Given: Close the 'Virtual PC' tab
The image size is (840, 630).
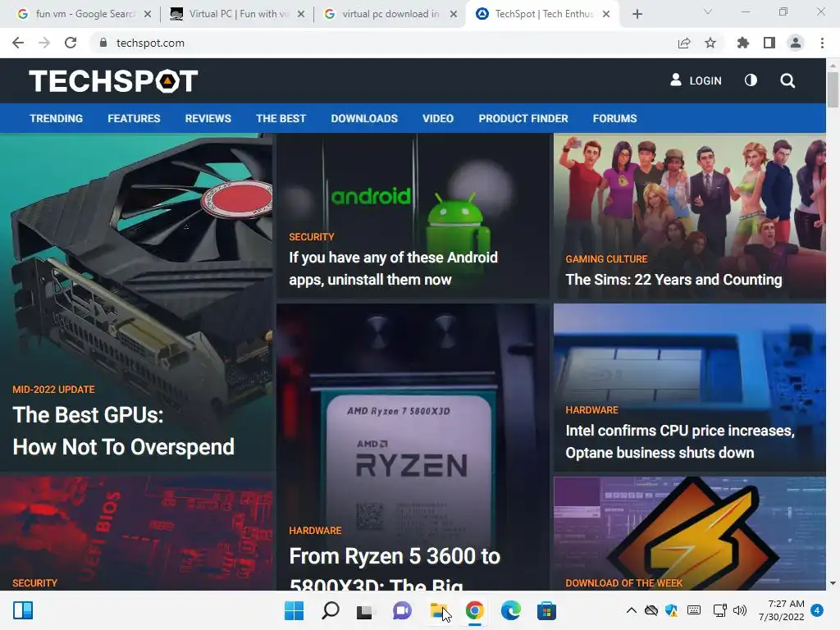Looking at the screenshot, I should [x=301, y=14].
